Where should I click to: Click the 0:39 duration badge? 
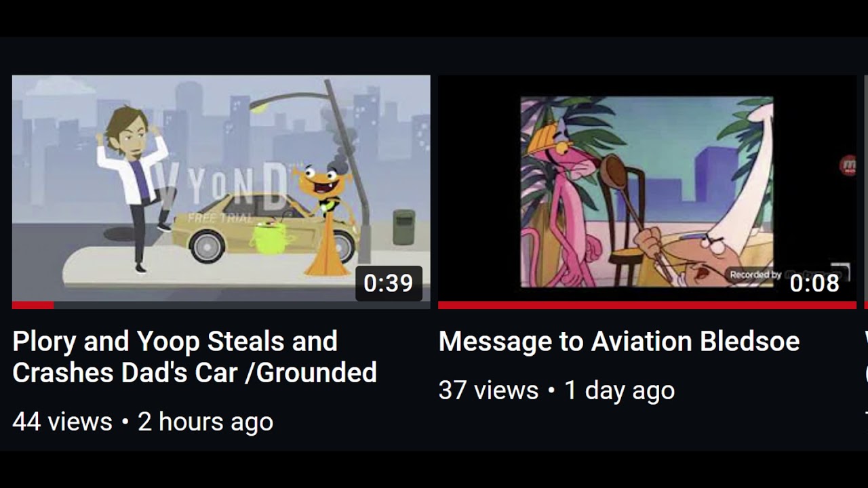point(389,283)
